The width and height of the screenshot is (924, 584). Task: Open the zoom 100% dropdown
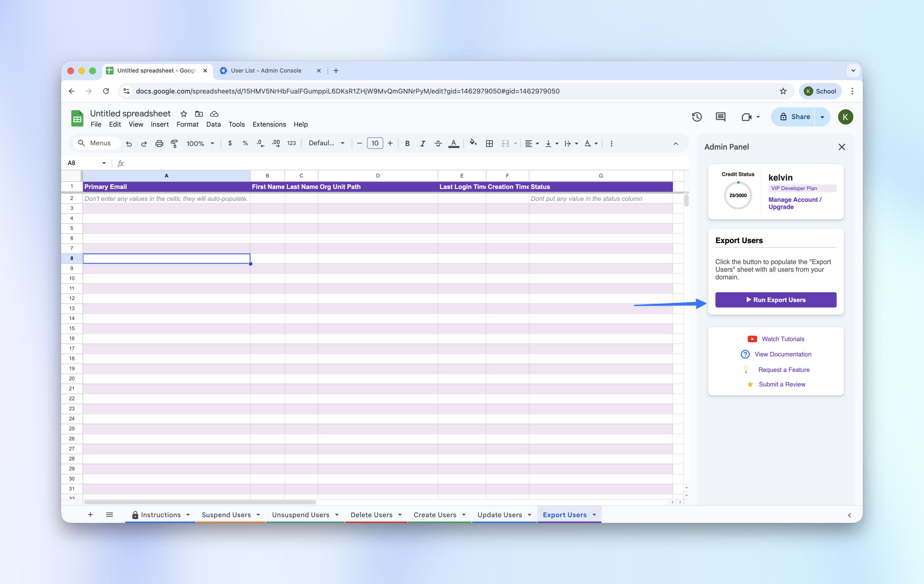click(200, 144)
